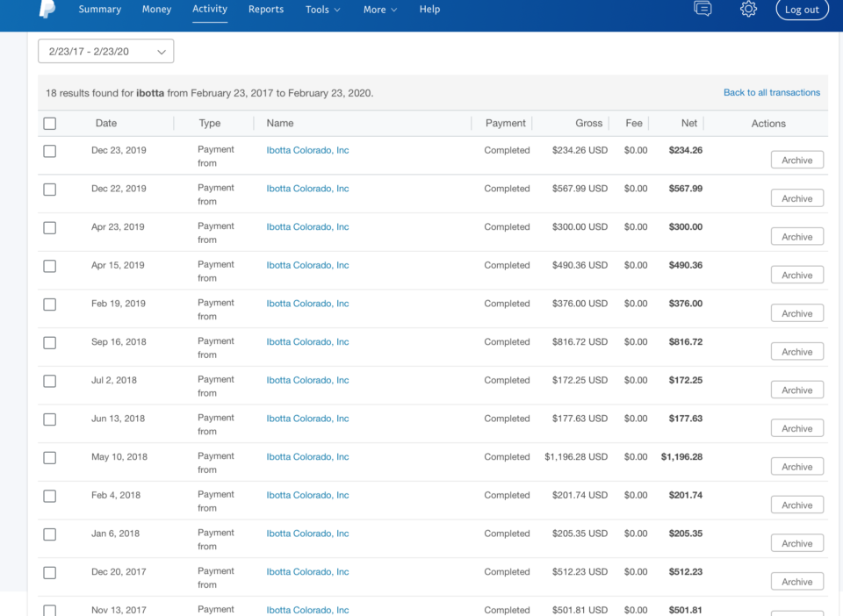Check the Jun 13, 2018 transaction checkbox
The image size is (843, 616).
49,419
